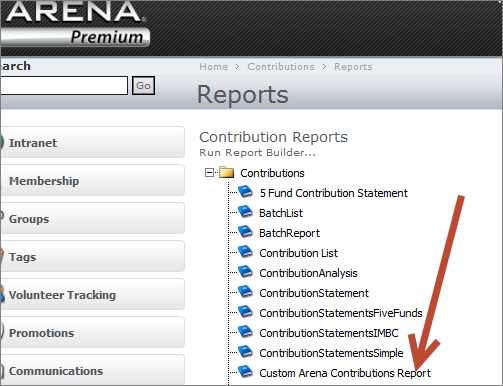Open the ContributionStatement report
Screen dimensions: 503x386
(314, 293)
